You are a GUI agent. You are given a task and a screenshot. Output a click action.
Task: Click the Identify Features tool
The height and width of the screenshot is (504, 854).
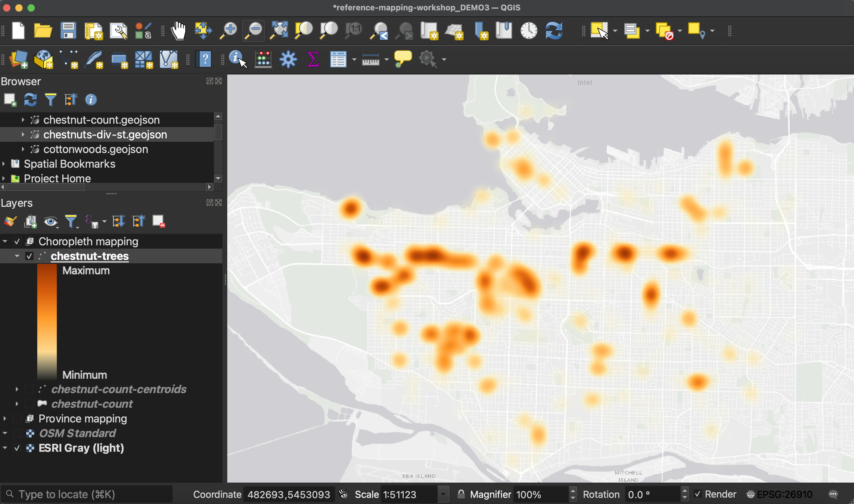click(x=237, y=59)
